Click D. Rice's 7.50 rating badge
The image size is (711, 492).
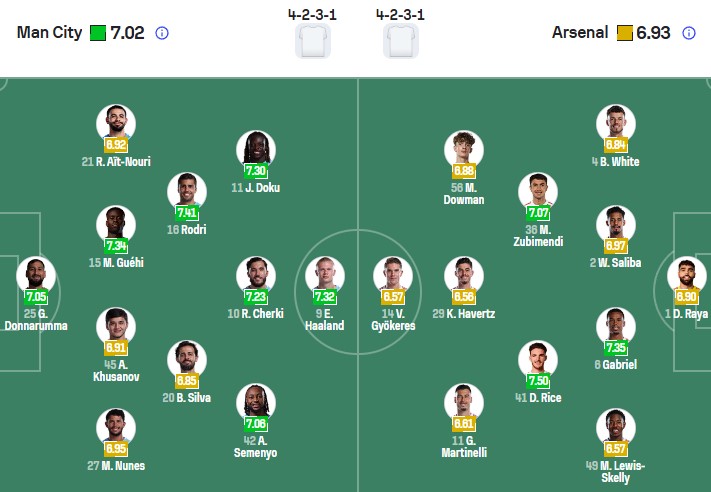pos(537,381)
